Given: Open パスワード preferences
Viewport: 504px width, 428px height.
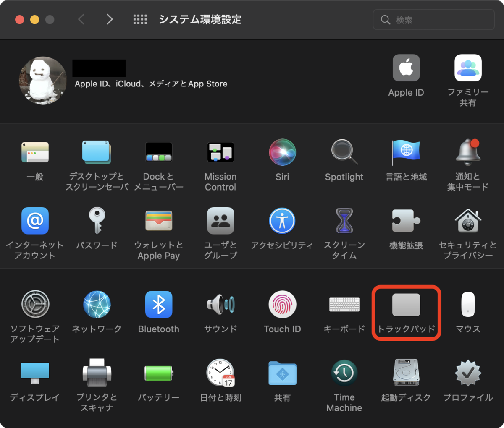Looking at the screenshot, I should point(97,221).
